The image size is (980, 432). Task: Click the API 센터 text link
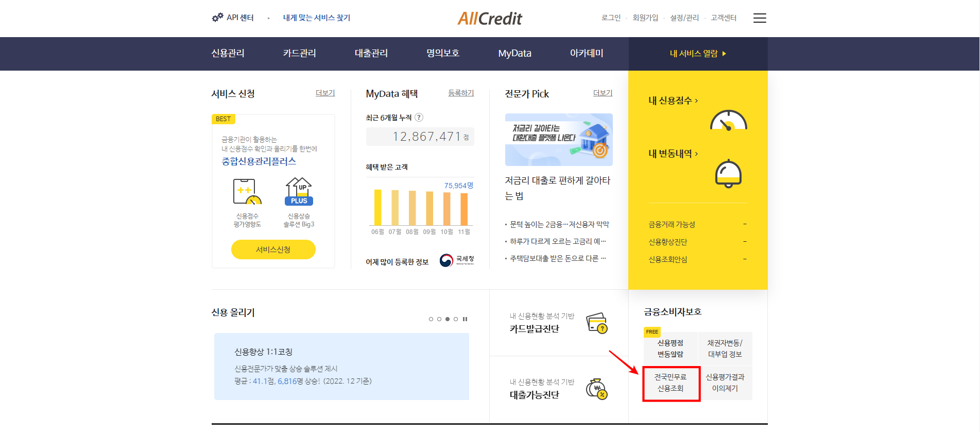click(x=240, y=18)
